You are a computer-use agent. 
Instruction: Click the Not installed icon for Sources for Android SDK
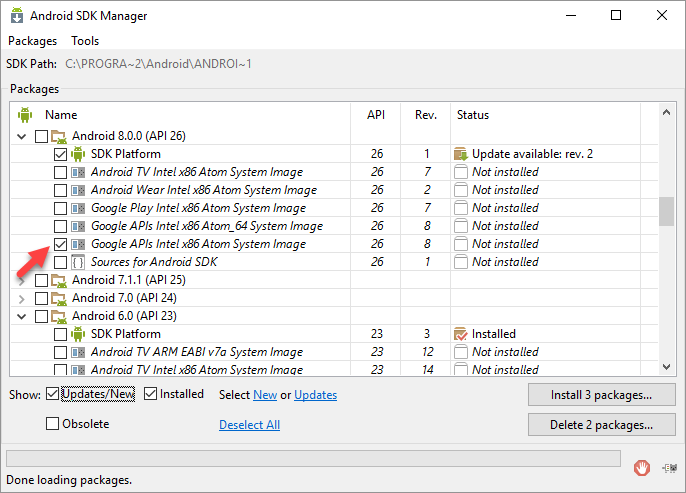tap(461, 262)
